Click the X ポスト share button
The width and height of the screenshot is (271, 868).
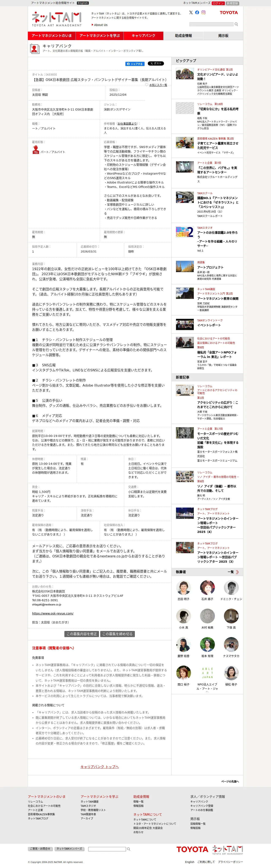click(155, 63)
